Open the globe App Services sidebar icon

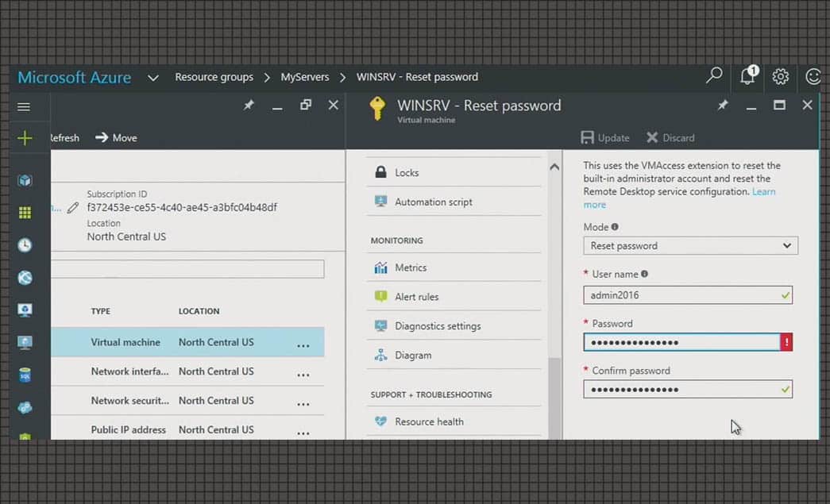pos(25,278)
